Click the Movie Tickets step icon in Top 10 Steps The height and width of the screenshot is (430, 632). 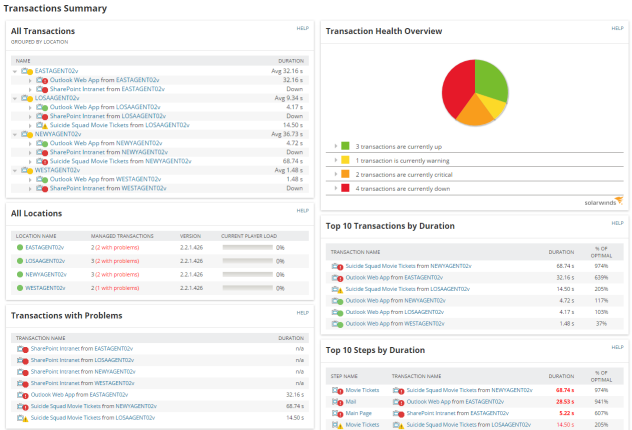tap(337, 389)
